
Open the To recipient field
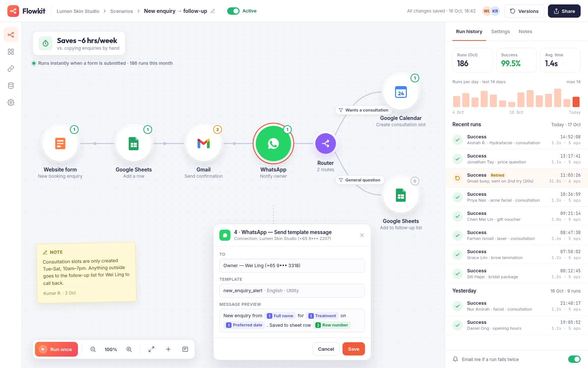coord(292,266)
